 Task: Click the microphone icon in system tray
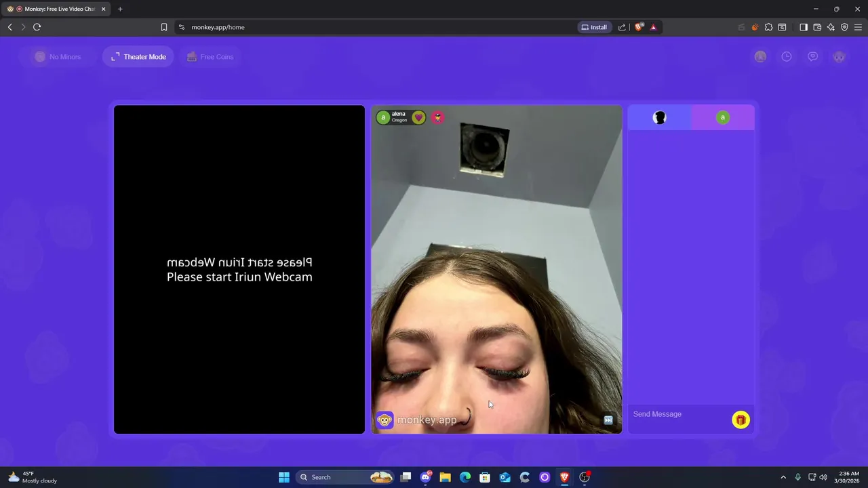(x=798, y=477)
